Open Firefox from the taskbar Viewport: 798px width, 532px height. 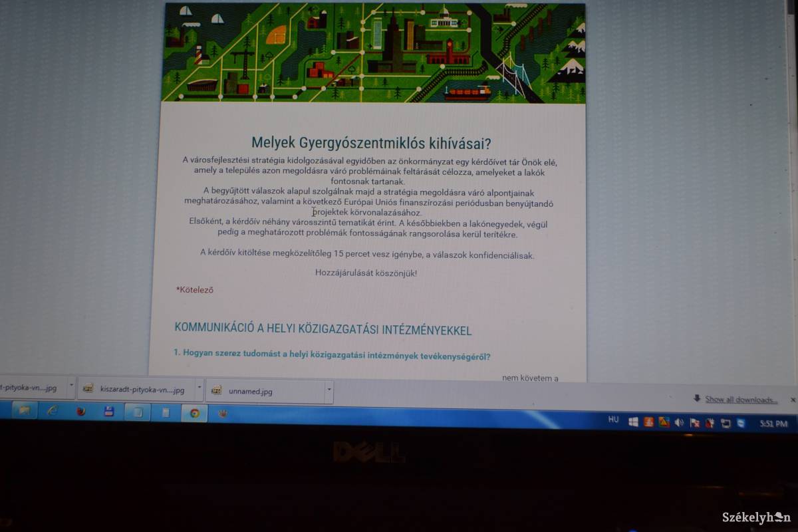pyautogui.click(x=81, y=412)
